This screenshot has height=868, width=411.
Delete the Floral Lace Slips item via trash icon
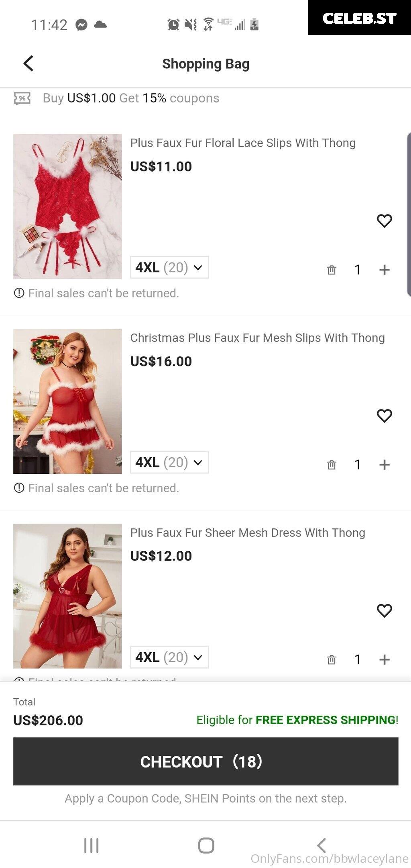tap(332, 270)
